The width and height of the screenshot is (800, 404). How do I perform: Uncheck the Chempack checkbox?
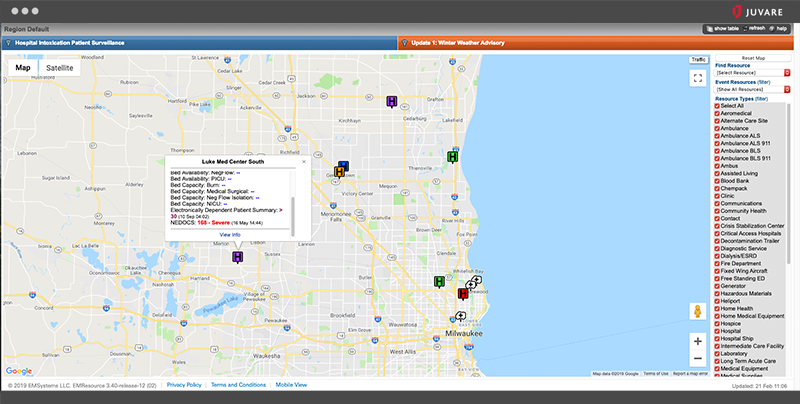click(717, 188)
